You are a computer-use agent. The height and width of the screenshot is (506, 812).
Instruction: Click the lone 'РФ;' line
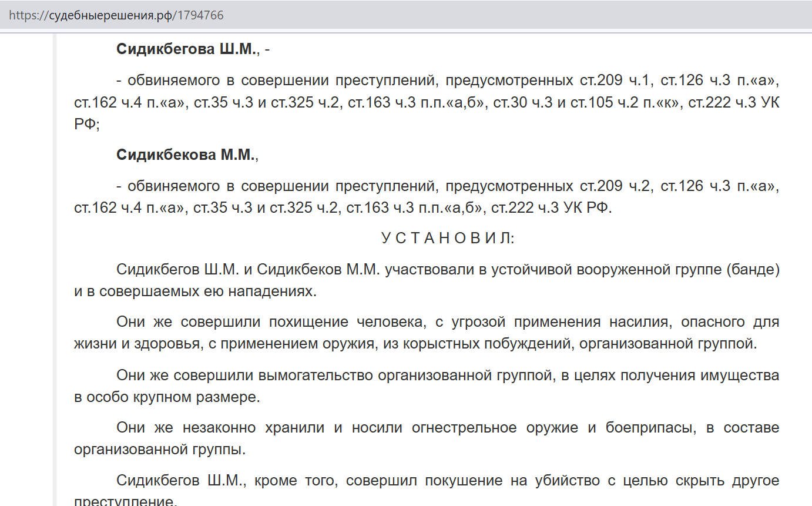87,123
